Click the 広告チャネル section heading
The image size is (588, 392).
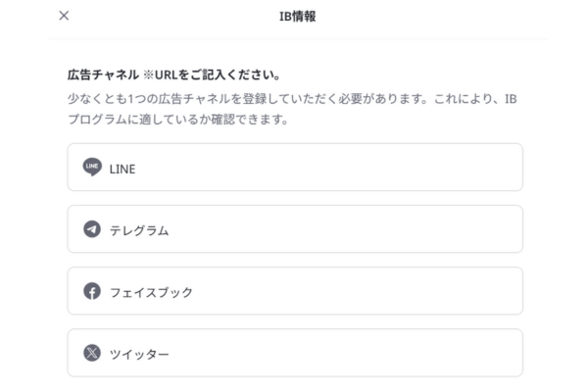pyautogui.click(x=103, y=75)
